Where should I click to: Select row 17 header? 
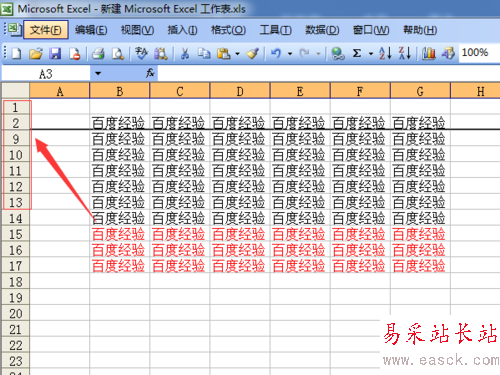[16, 266]
